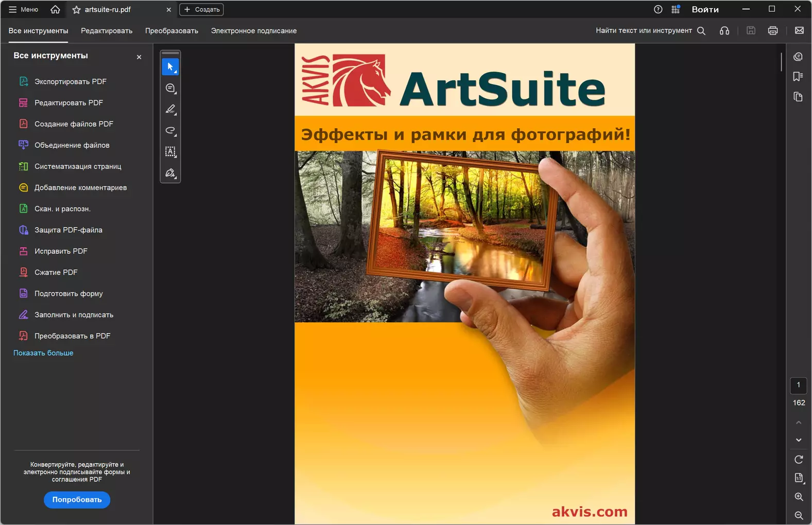The height and width of the screenshot is (525, 812).
Task: Open the bookmarks panel in the right rail
Action: pos(798,77)
